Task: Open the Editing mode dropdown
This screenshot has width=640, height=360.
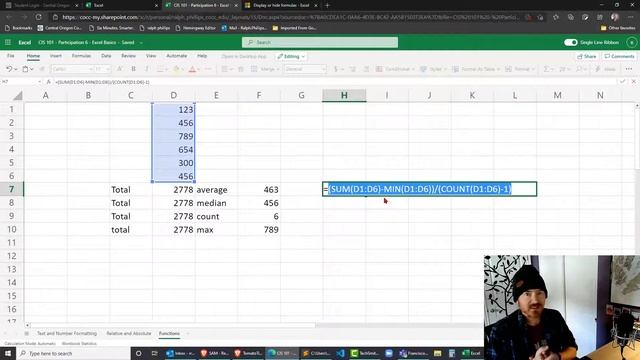Action: [x=291, y=56]
